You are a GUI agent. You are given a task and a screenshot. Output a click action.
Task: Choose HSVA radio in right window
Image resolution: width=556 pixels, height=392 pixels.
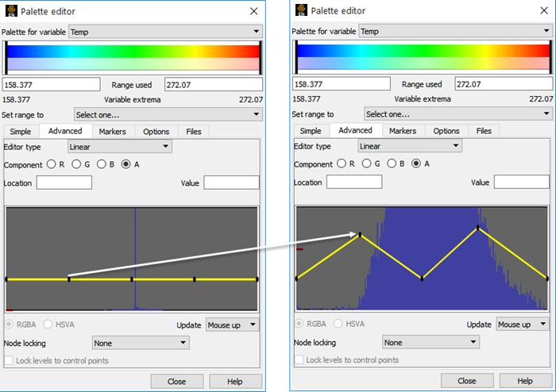338,324
